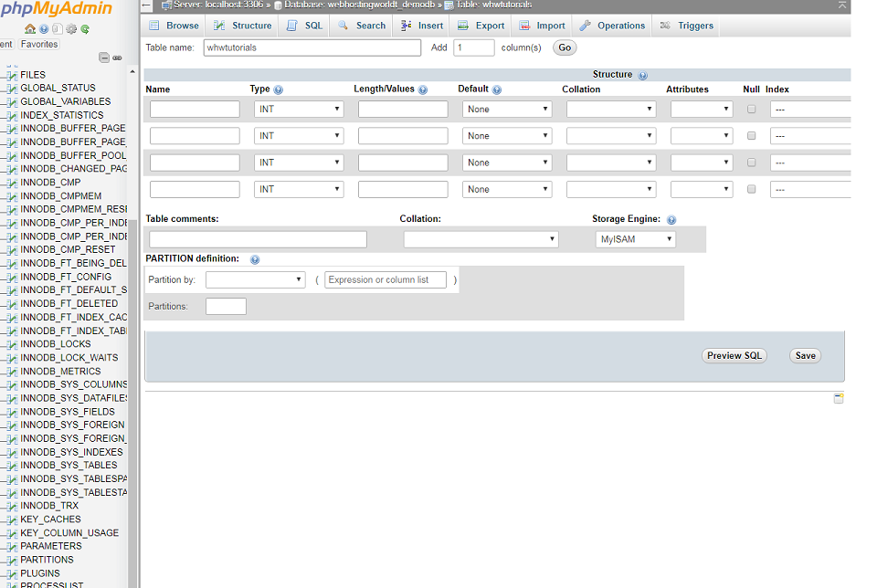Open settings via the sidebar gear icon
The width and height of the screenshot is (877, 588).
[71, 29]
